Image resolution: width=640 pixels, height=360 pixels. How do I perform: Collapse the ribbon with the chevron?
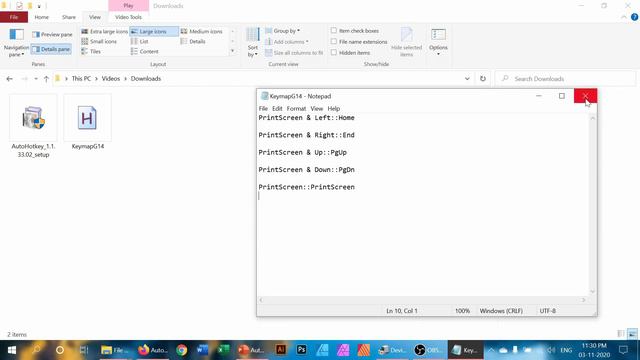point(624,17)
